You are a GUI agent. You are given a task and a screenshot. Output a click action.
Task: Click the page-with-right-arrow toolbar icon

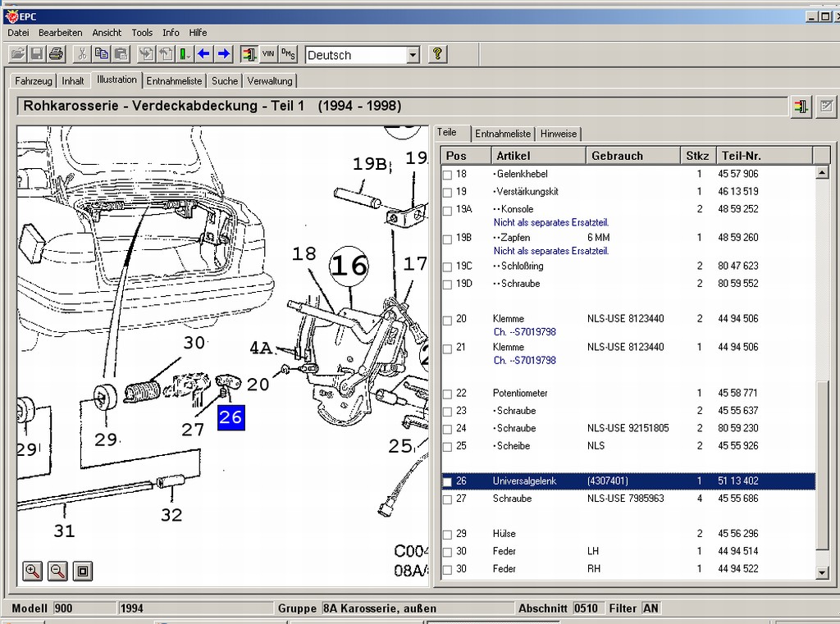click(146, 54)
